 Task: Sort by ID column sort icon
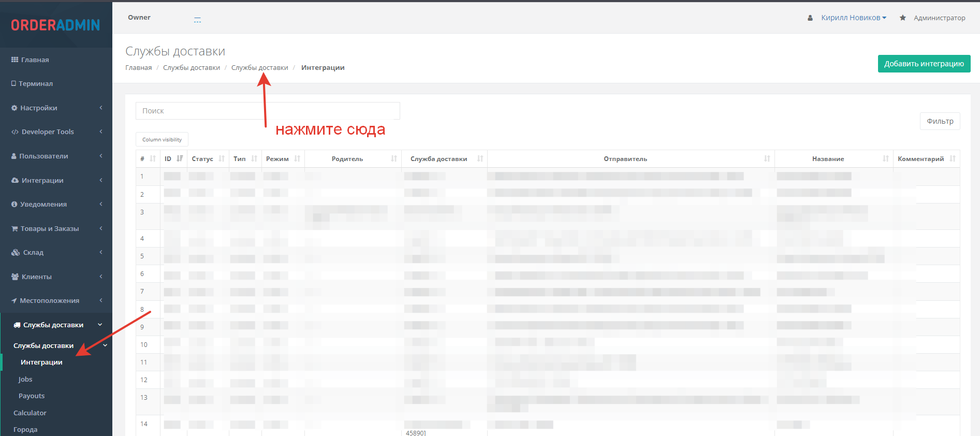tap(180, 158)
